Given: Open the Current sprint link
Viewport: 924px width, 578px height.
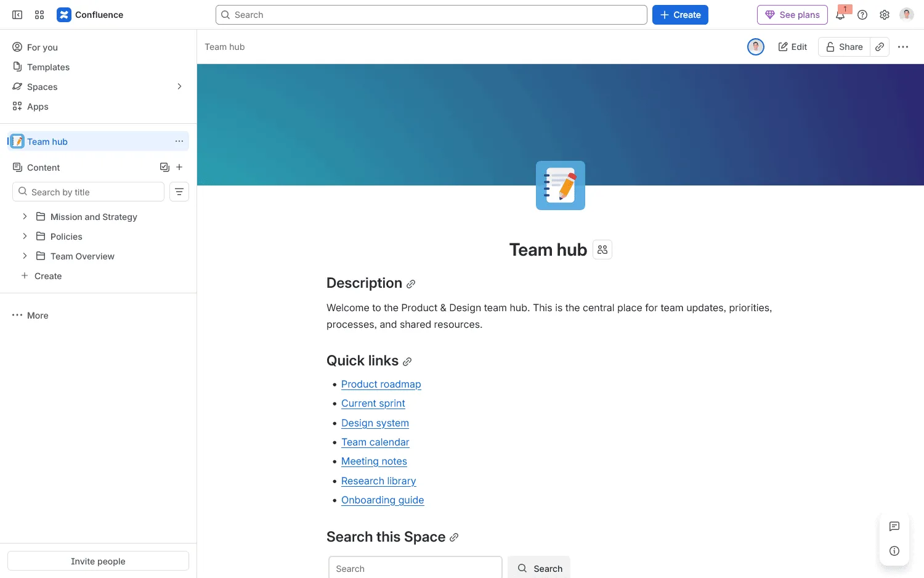Looking at the screenshot, I should click(x=373, y=403).
